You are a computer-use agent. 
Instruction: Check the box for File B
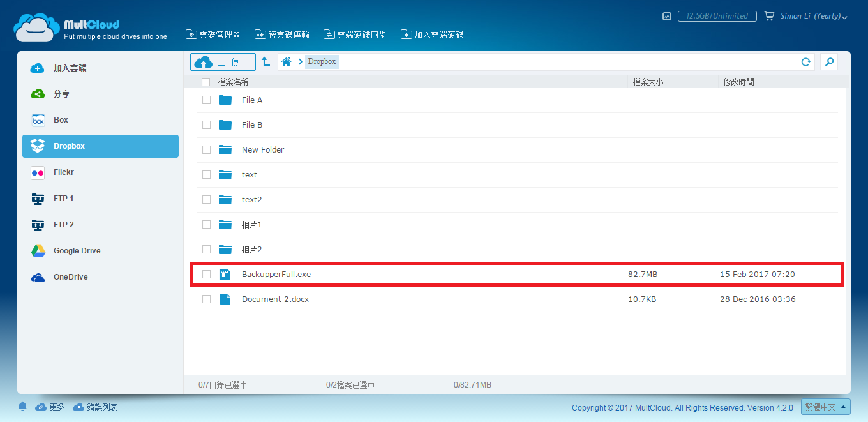click(206, 125)
